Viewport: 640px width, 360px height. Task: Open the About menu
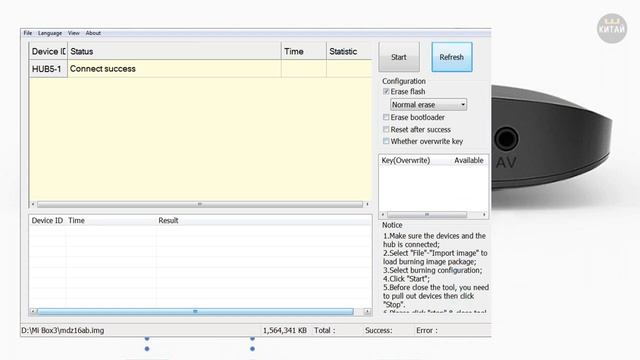coord(93,33)
